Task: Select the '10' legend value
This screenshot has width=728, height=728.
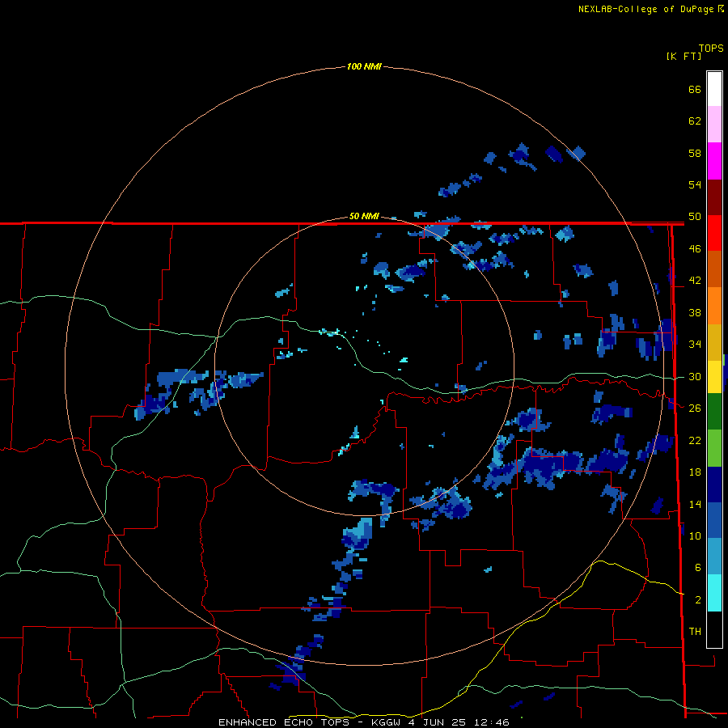Action: coord(695,535)
